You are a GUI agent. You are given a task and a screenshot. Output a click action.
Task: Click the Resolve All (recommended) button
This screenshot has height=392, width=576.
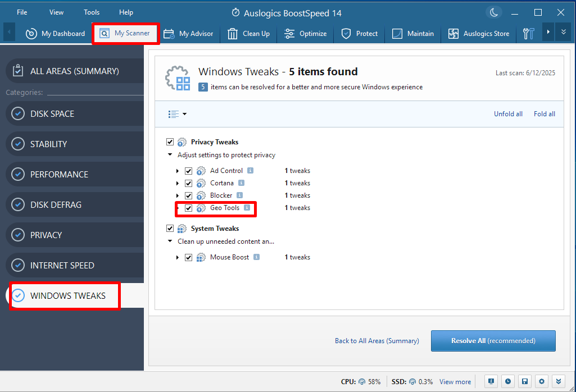click(493, 341)
